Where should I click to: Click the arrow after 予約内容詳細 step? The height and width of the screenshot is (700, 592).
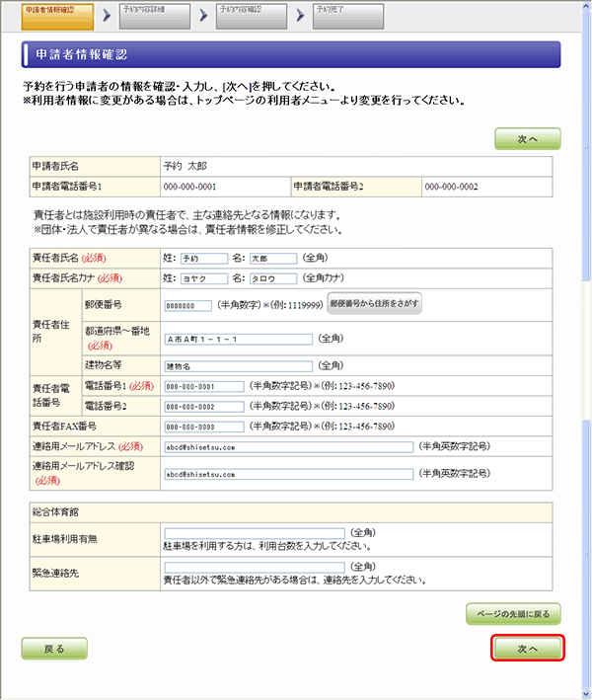[x=203, y=16]
